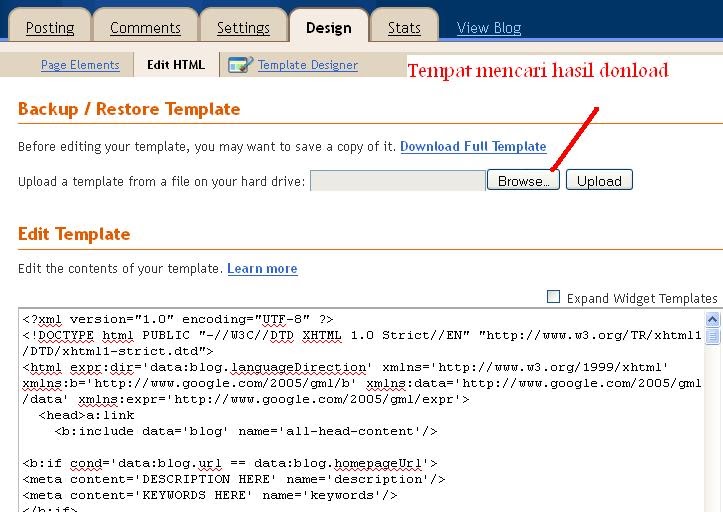Click the DESCRIPTION HERE meta line
Viewport: 723px width, 512px height.
234,479
